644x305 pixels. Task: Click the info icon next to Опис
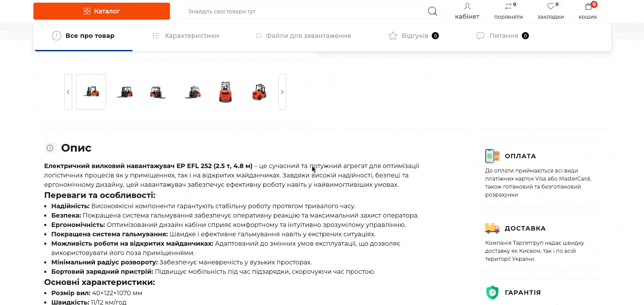coord(50,148)
